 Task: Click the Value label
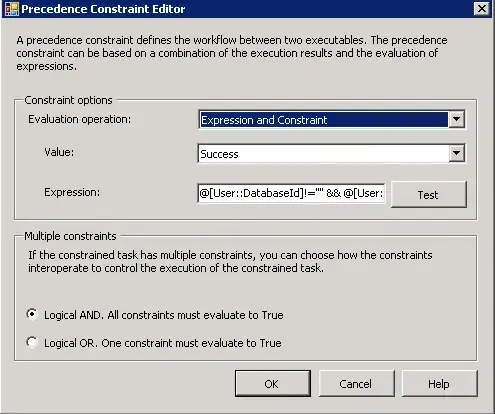(x=59, y=152)
